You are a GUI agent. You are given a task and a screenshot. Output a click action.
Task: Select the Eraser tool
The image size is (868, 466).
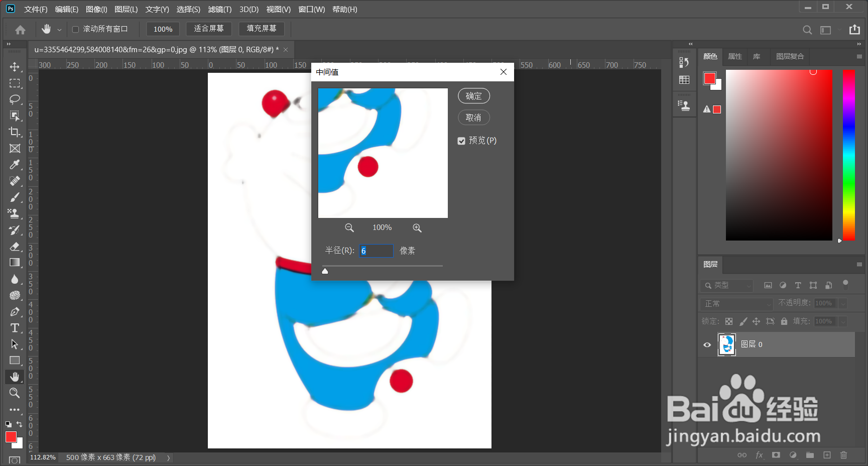[x=15, y=247]
